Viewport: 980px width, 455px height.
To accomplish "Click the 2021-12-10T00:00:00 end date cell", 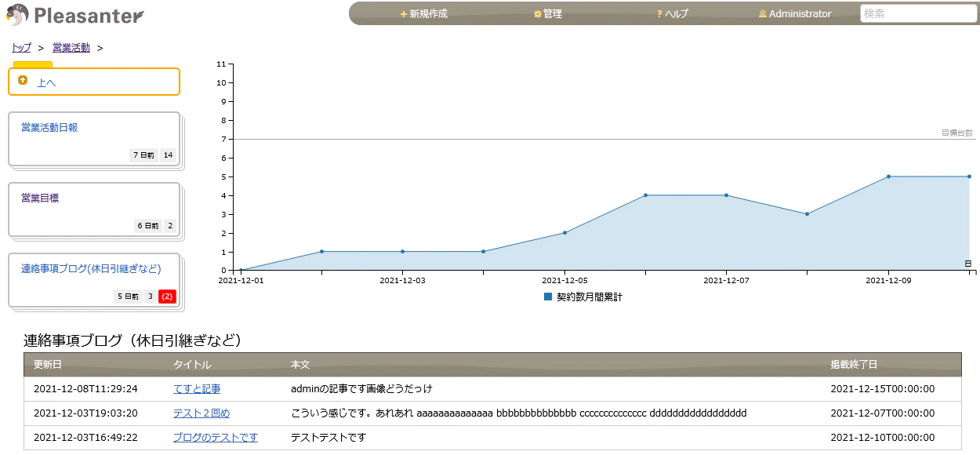I will pos(891,438).
